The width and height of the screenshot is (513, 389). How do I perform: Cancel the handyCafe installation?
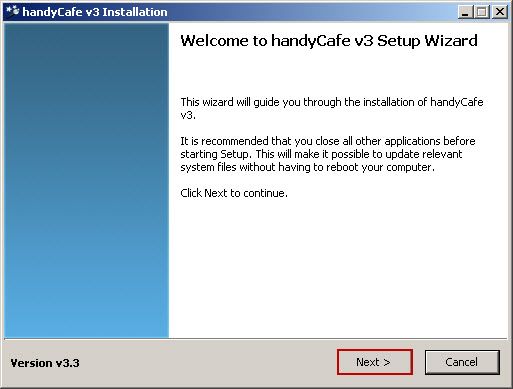click(x=462, y=362)
